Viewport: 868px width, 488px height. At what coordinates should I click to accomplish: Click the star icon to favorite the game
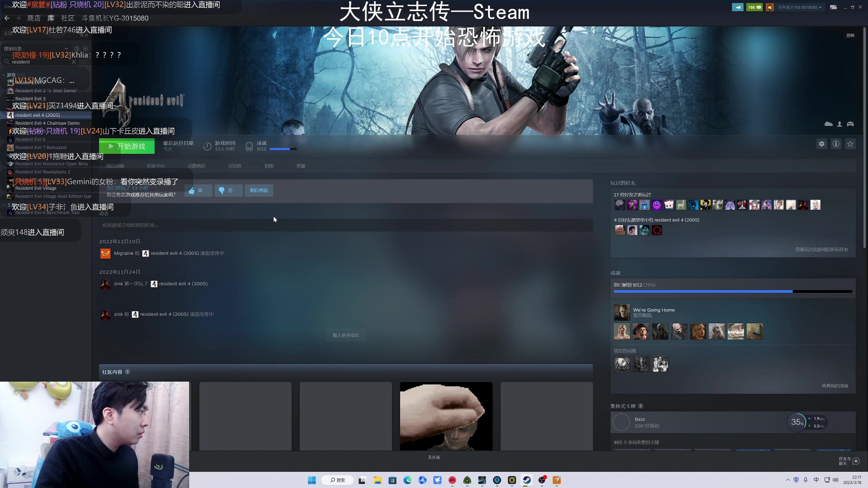[x=850, y=144]
